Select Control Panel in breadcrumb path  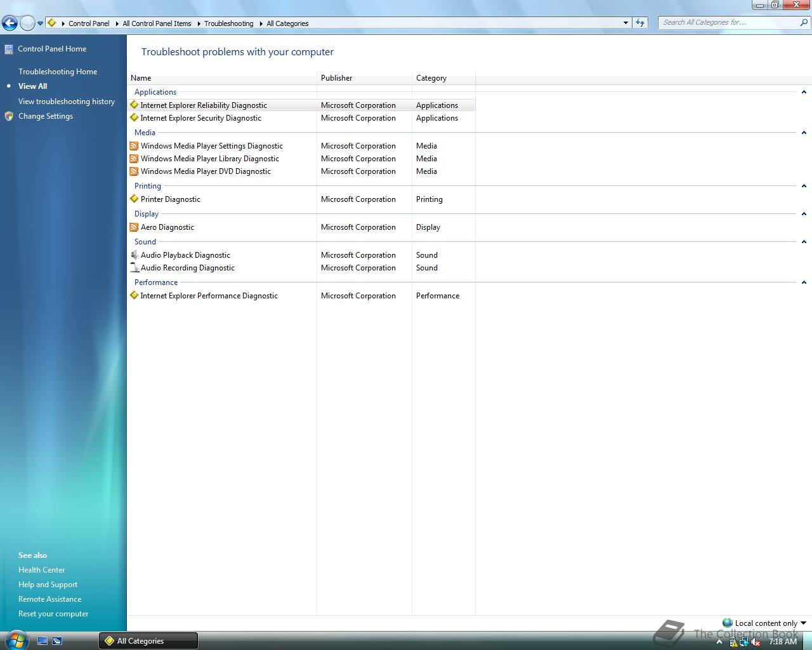click(x=89, y=23)
